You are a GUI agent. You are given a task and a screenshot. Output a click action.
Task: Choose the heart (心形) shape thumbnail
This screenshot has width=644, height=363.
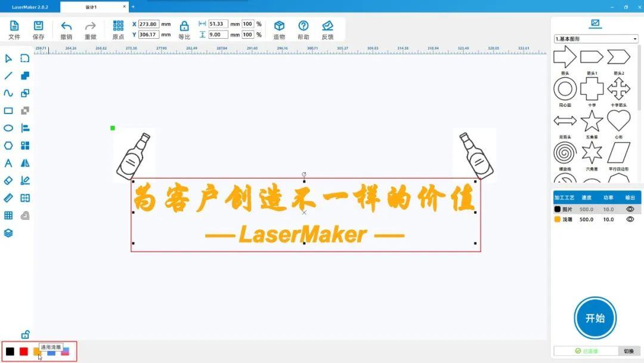618,121
